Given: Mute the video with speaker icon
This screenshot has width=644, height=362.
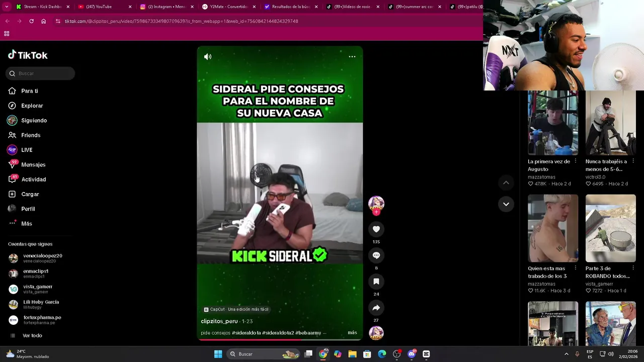Looking at the screenshot, I should 208,57.
